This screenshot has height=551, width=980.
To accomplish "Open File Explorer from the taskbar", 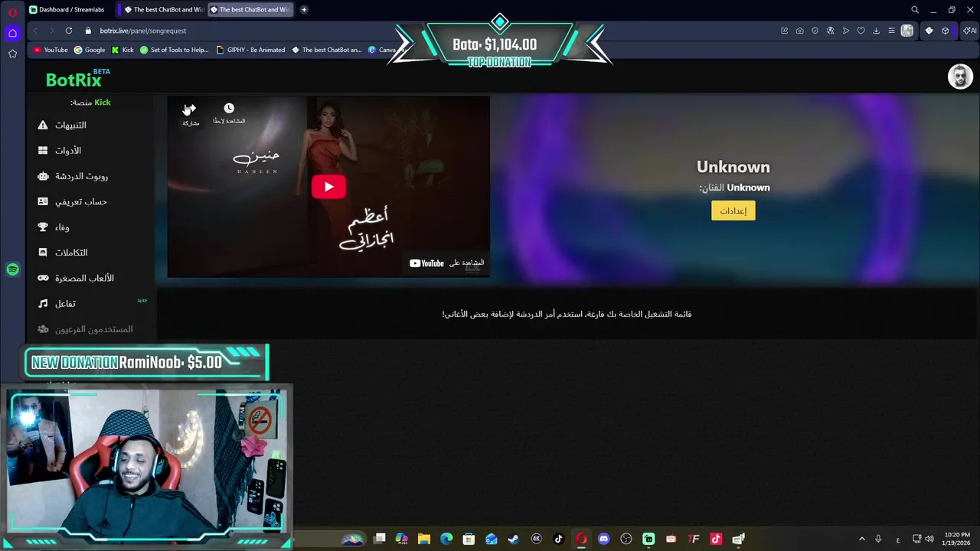I will (x=424, y=539).
